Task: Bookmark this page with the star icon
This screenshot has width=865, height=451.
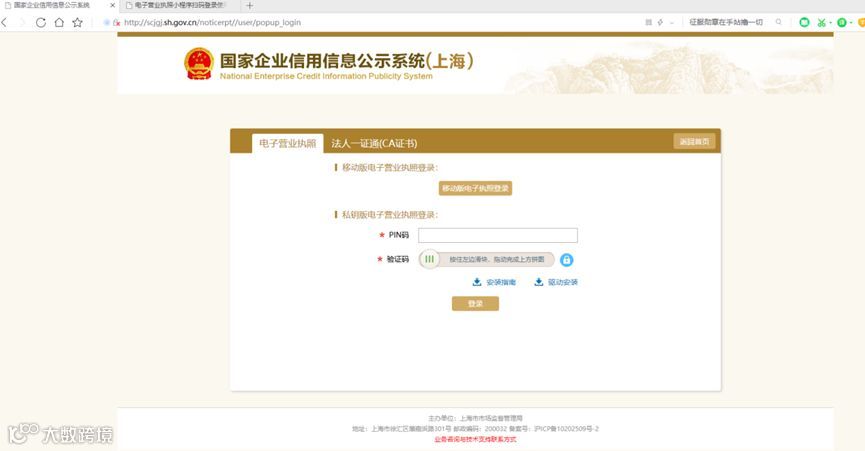Action: click(77, 23)
